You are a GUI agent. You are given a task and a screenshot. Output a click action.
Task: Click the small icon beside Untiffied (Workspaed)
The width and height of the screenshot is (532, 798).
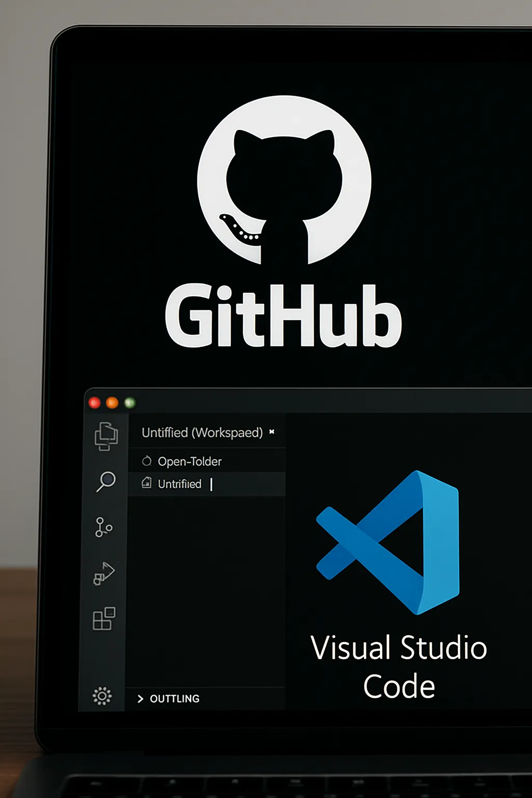point(272,432)
